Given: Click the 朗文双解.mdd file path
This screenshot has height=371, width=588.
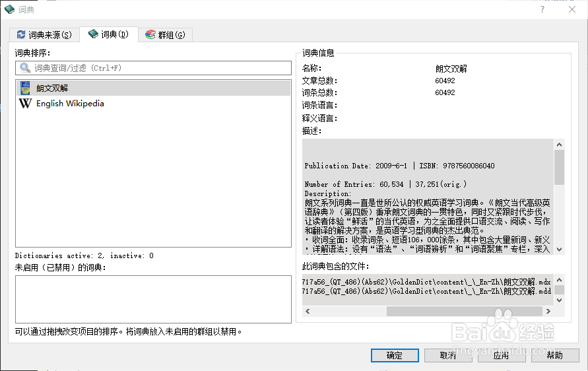Looking at the screenshot, I should pyautogui.click(x=426, y=292).
